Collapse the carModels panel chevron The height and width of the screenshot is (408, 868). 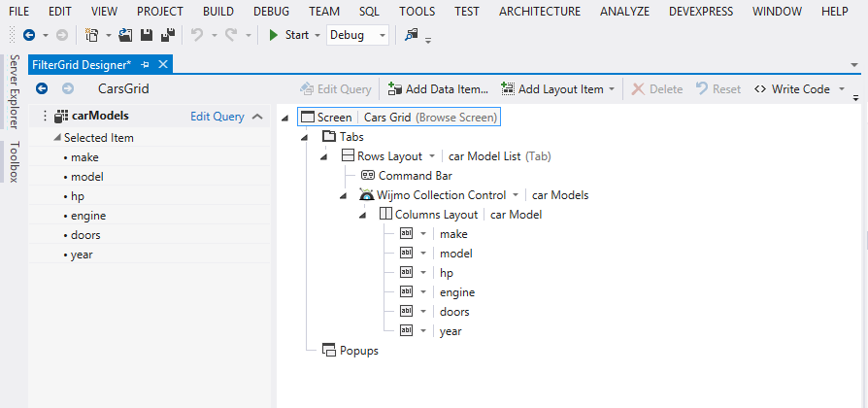[257, 117]
